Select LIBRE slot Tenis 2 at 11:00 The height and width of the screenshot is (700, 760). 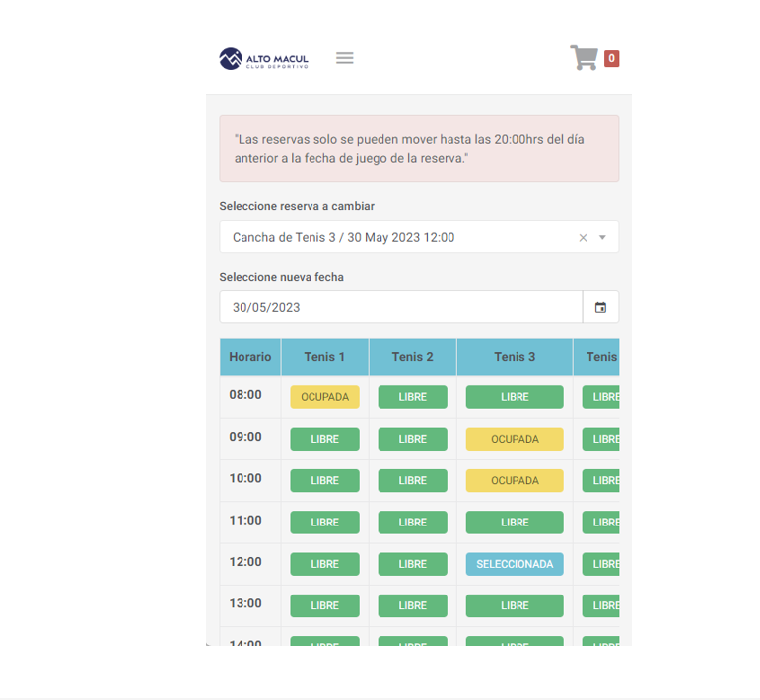(x=412, y=523)
